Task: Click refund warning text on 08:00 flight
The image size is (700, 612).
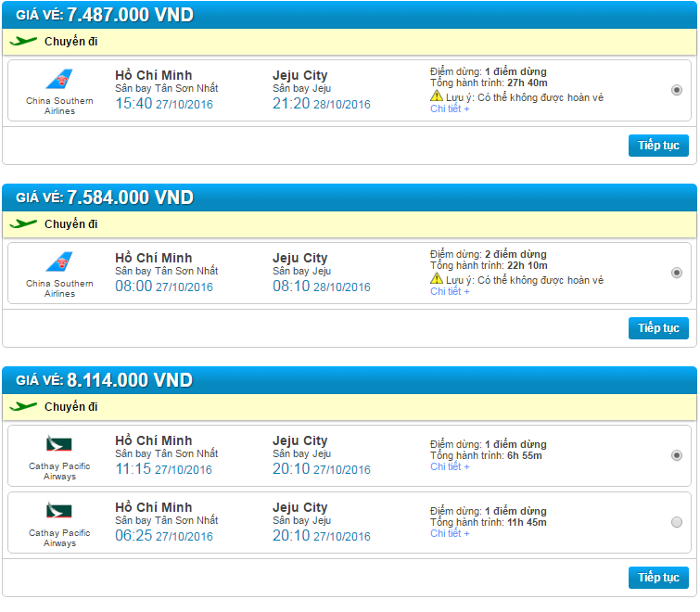Action: click(x=525, y=280)
